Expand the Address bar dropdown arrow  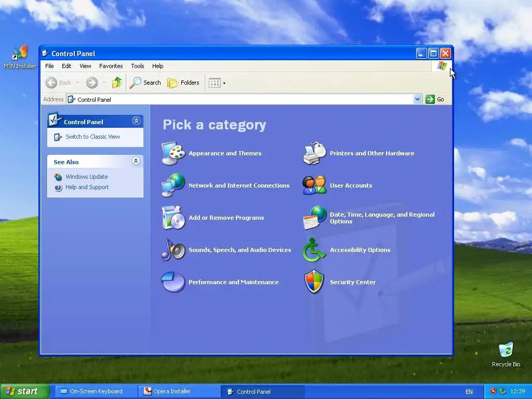coord(417,99)
